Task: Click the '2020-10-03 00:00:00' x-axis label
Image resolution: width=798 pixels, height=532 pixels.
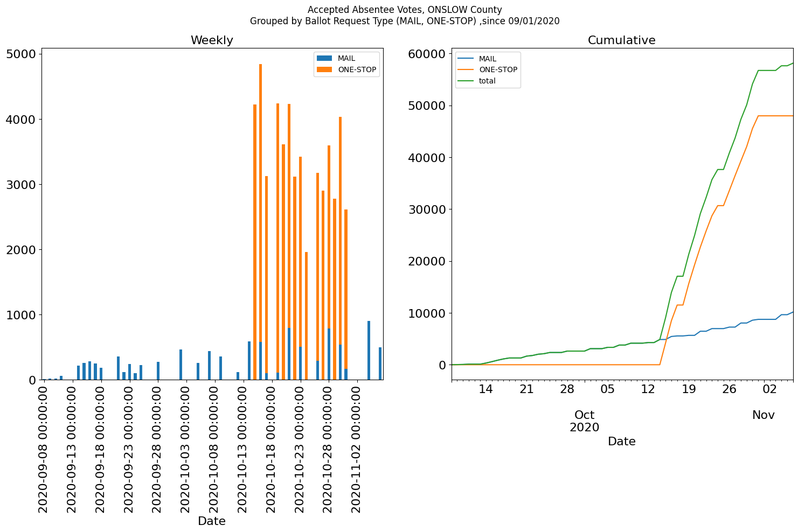Action: tap(186, 449)
